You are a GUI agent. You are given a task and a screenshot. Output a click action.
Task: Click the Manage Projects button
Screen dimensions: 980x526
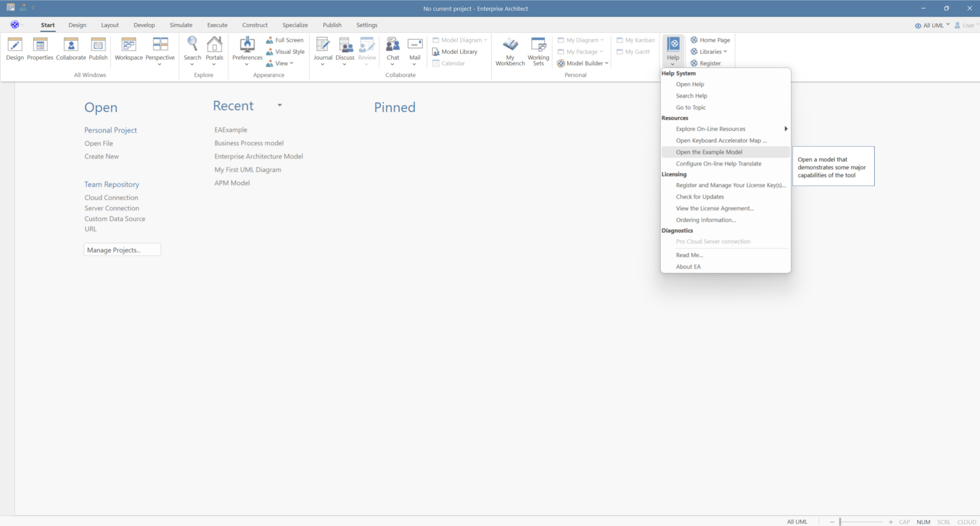(122, 250)
